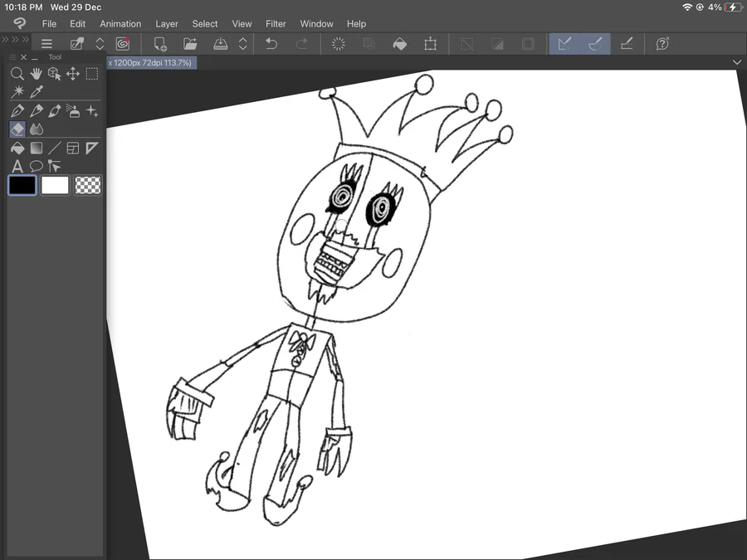Close the Tool palette with the X
This screenshot has height=560, width=747.
[x=24, y=57]
